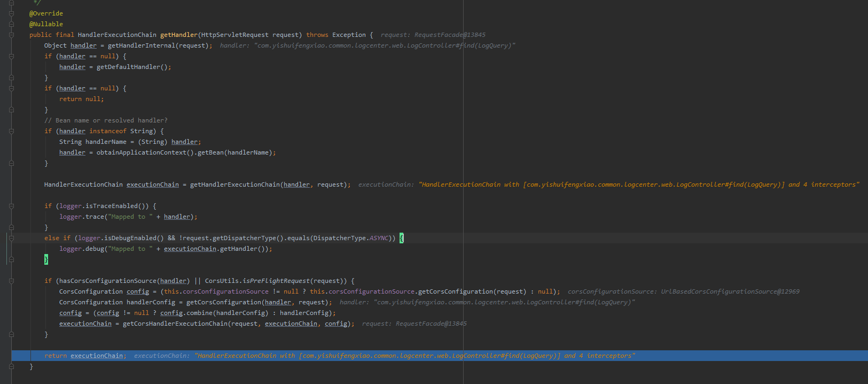The width and height of the screenshot is (868, 384).
Task: Click isDebugEnabled() method call
Action: pyautogui.click(x=134, y=238)
